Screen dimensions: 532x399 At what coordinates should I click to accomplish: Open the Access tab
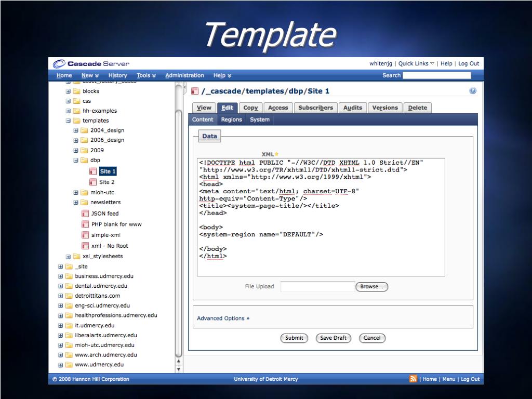pos(278,108)
